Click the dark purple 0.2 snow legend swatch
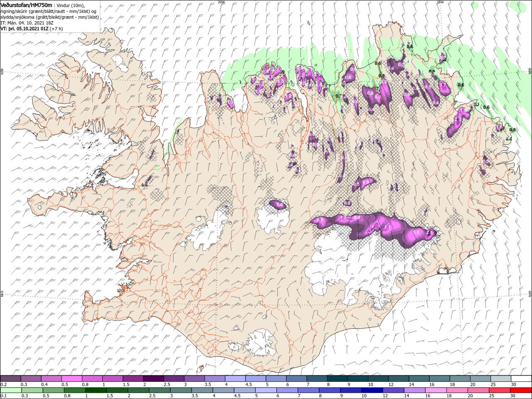Screen dimensions: 532x399 point(10,379)
